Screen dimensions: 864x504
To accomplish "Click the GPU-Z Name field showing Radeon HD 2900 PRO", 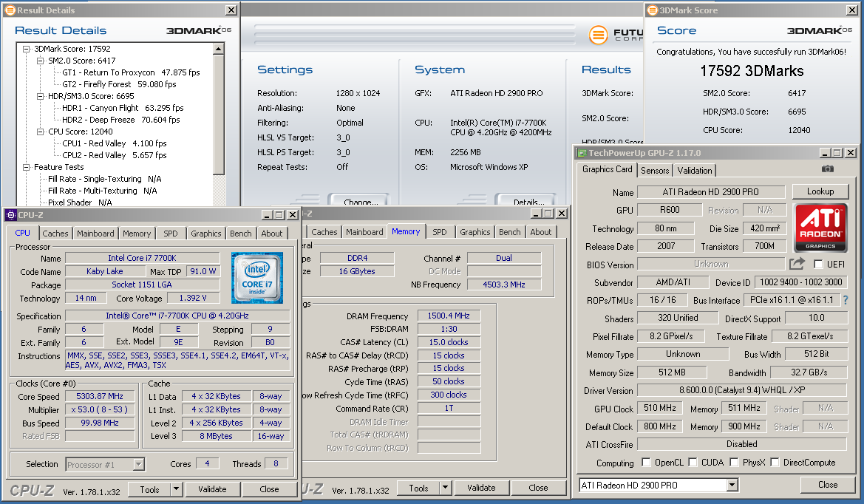I will click(x=711, y=191).
